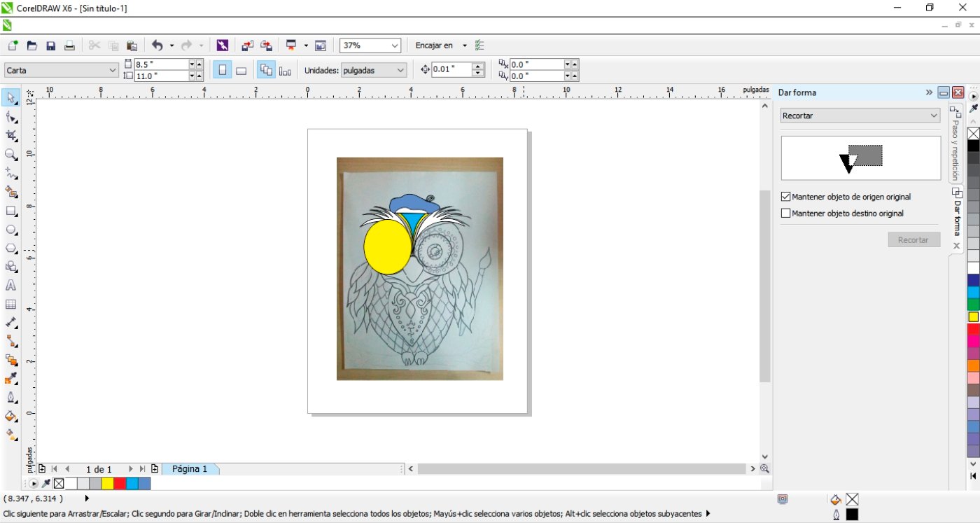This screenshot has height=523, width=980.
Task: Save the document
Action: 50,46
